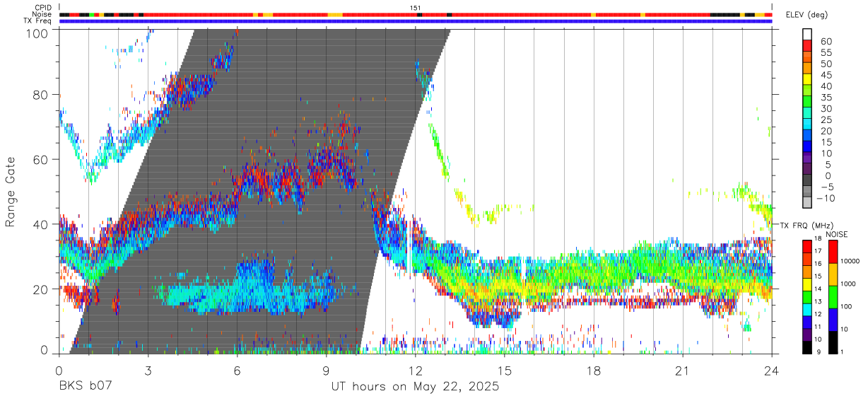Select the white swatch of the ELEV color bar
Screen dimensions: 868x401
[808, 34]
